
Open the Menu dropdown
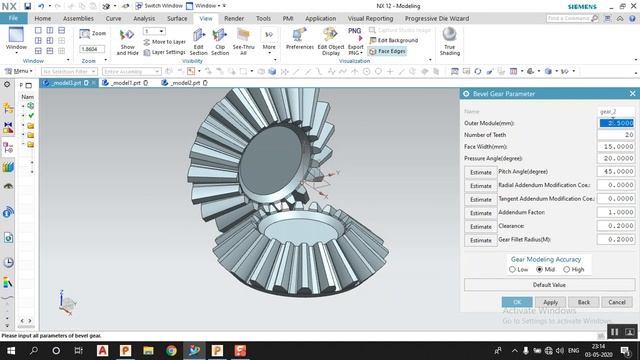pyautogui.click(x=18, y=71)
